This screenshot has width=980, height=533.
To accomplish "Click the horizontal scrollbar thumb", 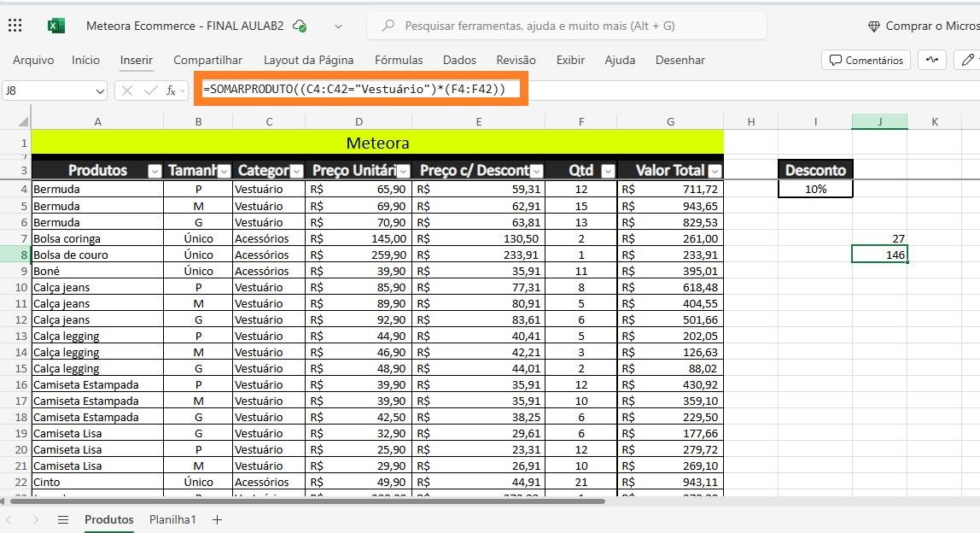I will 307,501.
